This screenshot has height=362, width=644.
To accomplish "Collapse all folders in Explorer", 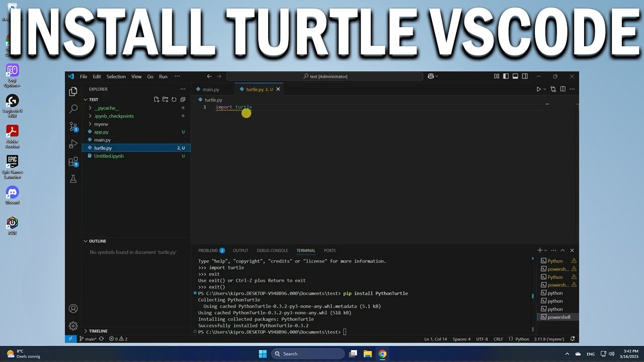I will click(183, 100).
